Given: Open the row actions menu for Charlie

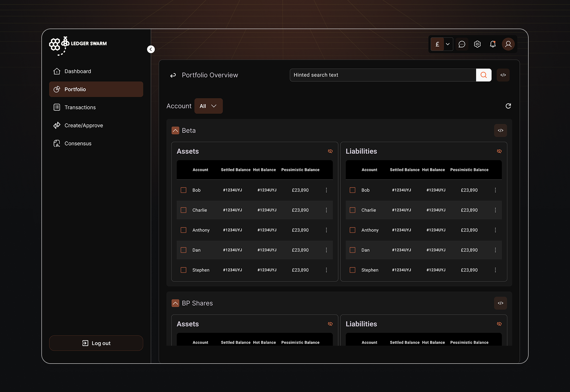Looking at the screenshot, I should (326, 210).
